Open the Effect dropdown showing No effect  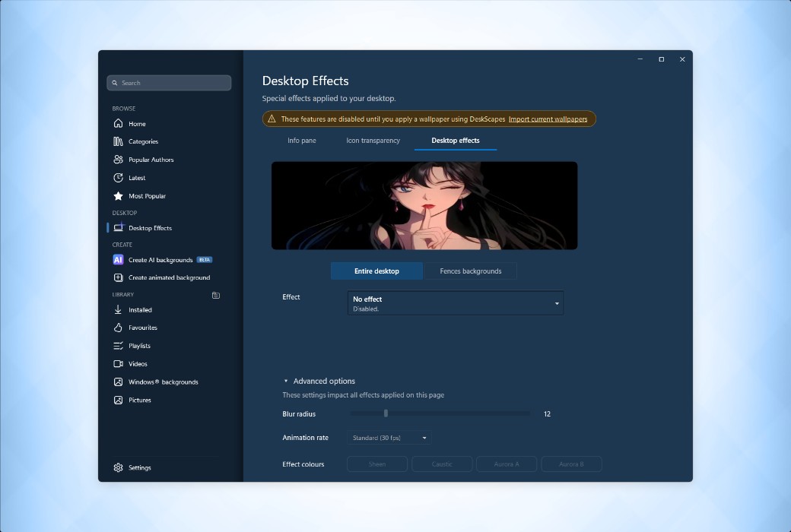pos(456,303)
